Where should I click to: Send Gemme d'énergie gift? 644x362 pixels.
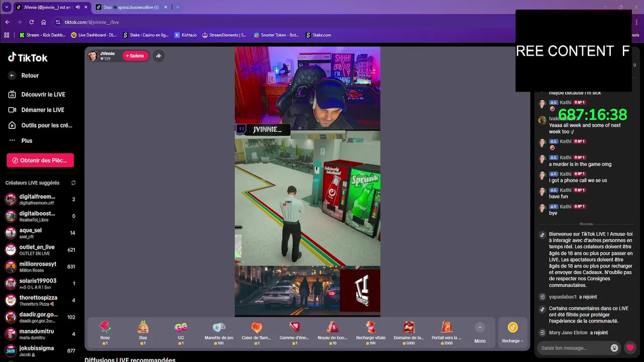pos(294,333)
